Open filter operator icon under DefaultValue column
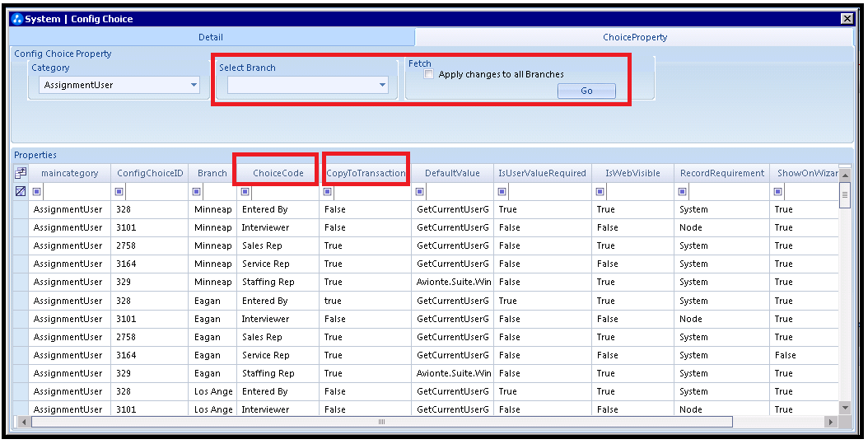868x444 pixels. tap(420, 192)
